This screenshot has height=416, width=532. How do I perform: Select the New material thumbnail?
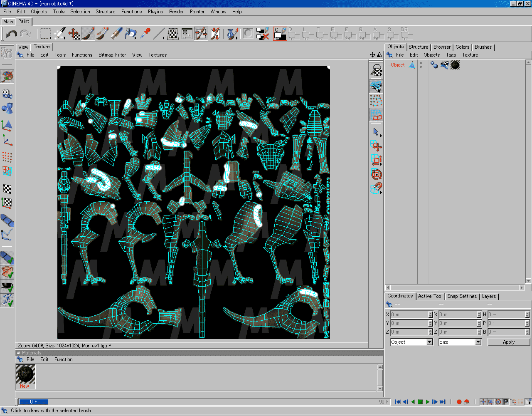25,376
